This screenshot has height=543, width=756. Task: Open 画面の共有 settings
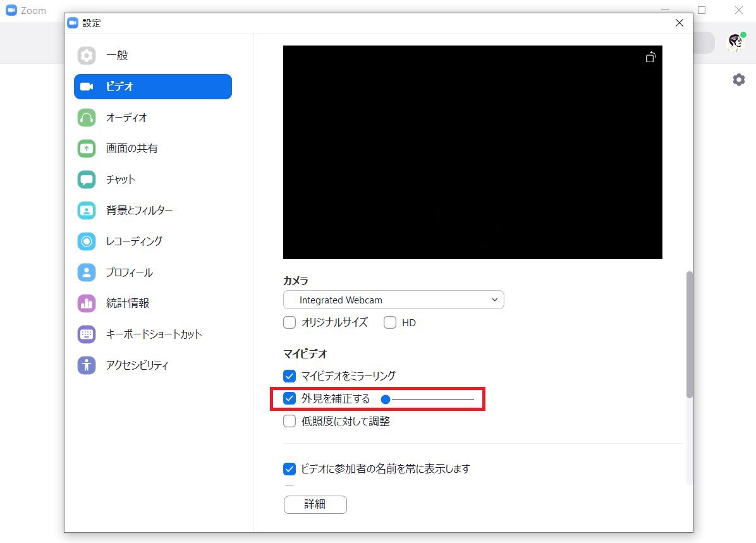[x=86, y=149]
